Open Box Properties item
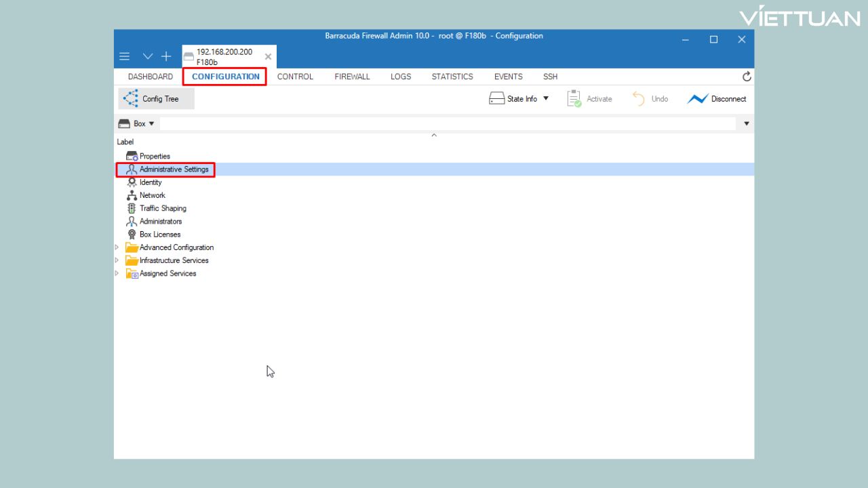This screenshot has height=488, width=868. (155, 156)
